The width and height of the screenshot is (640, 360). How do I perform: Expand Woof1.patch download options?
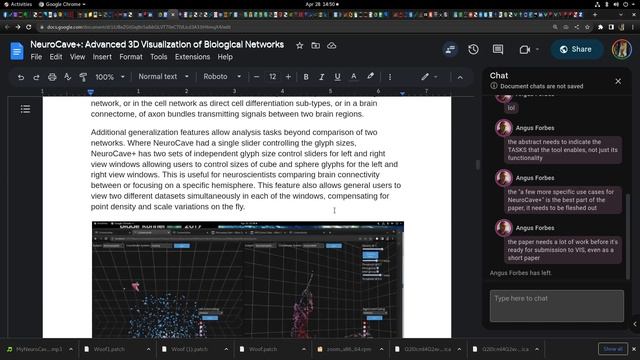click(148, 349)
